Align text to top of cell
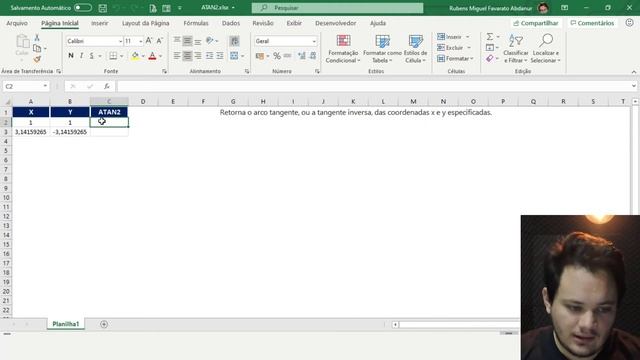This screenshot has width=640, height=360. [x=177, y=41]
